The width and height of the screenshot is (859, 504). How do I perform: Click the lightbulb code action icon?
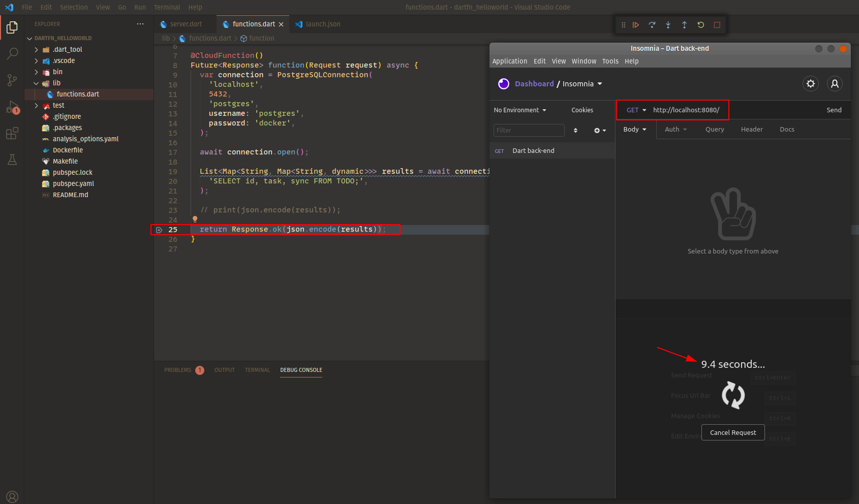pyautogui.click(x=195, y=219)
